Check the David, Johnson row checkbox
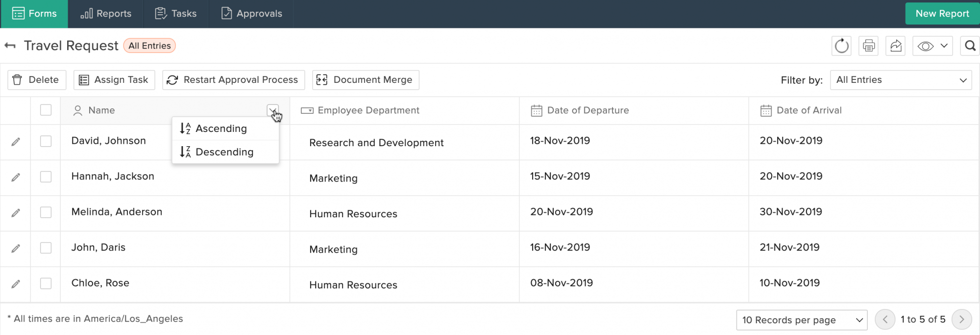The height and width of the screenshot is (335, 980). pyautogui.click(x=46, y=141)
